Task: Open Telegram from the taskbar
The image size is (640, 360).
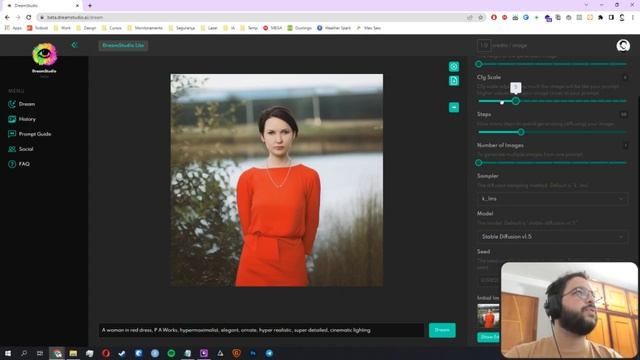Action: (x=269, y=353)
